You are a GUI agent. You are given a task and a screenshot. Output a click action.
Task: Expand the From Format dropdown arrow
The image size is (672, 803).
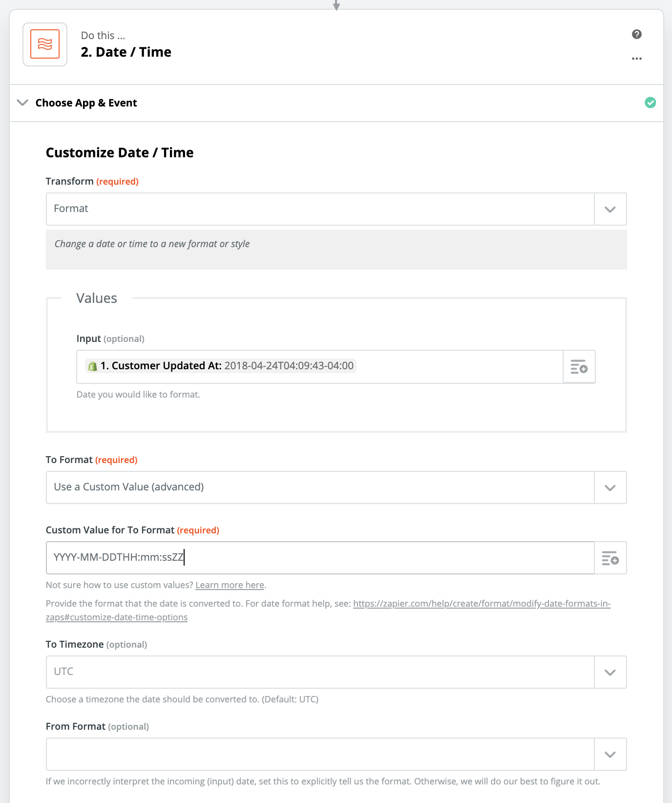(x=610, y=754)
